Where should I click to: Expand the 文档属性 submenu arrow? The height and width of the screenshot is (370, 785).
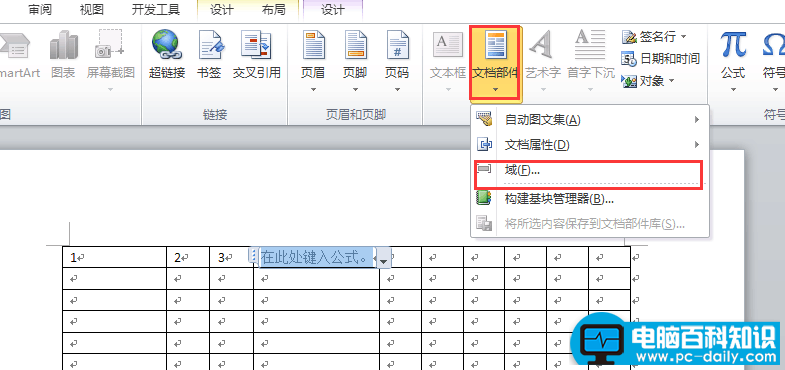[x=697, y=145]
